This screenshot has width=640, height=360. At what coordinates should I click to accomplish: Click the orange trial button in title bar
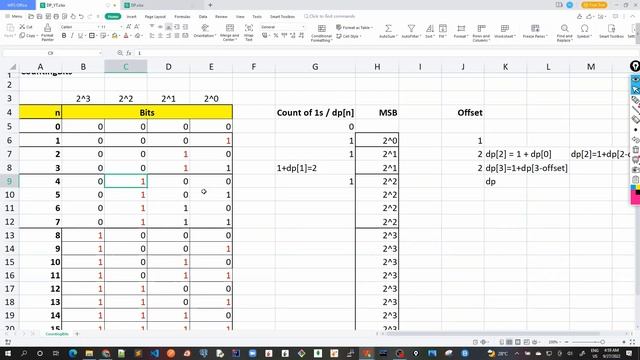[x=594, y=5]
